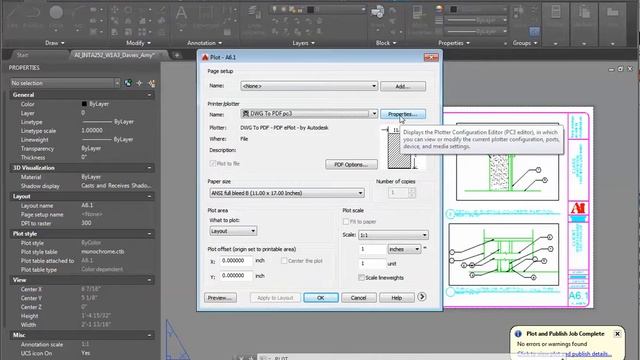Image resolution: width=640 pixels, height=360 pixels.
Task: Select the Polyline tool in the ribbon
Action: (x=33, y=16)
